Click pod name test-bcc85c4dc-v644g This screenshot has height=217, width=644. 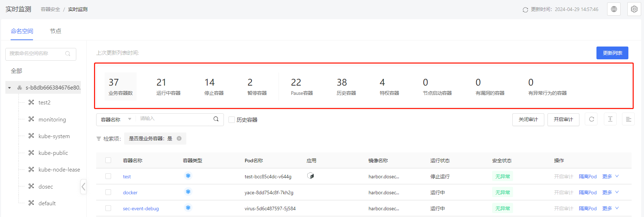[x=268, y=177]
